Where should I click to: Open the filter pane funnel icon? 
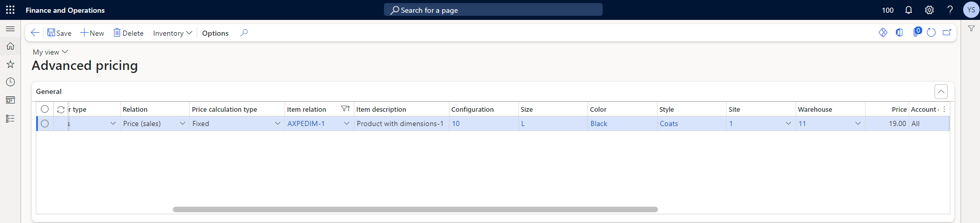971,29
